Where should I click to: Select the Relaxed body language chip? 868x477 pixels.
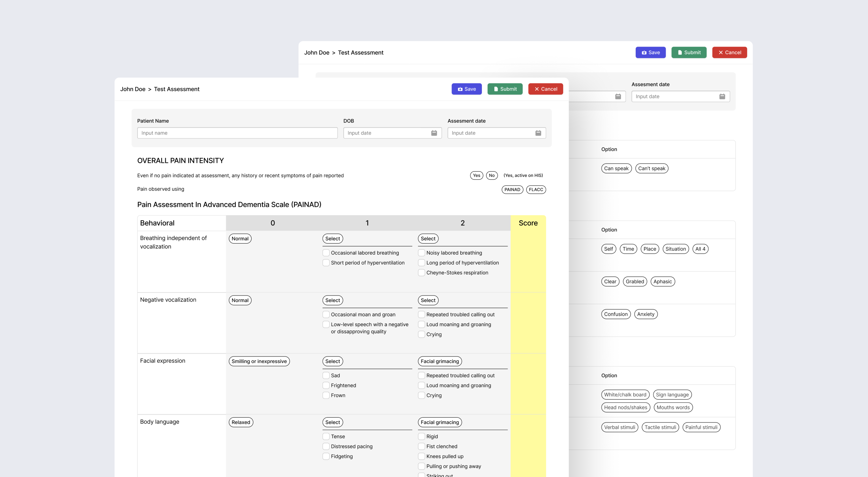point(241,422)
